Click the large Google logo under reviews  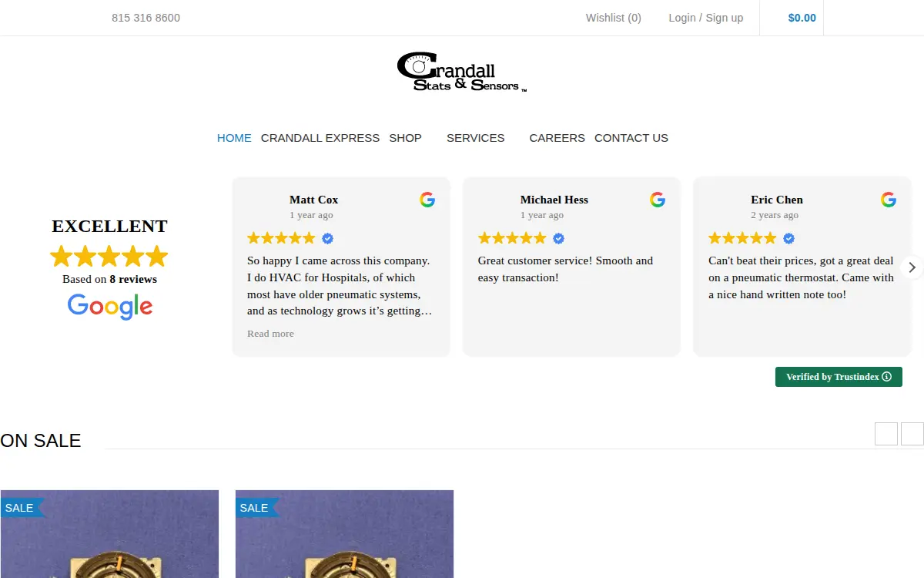pos(110,306)
